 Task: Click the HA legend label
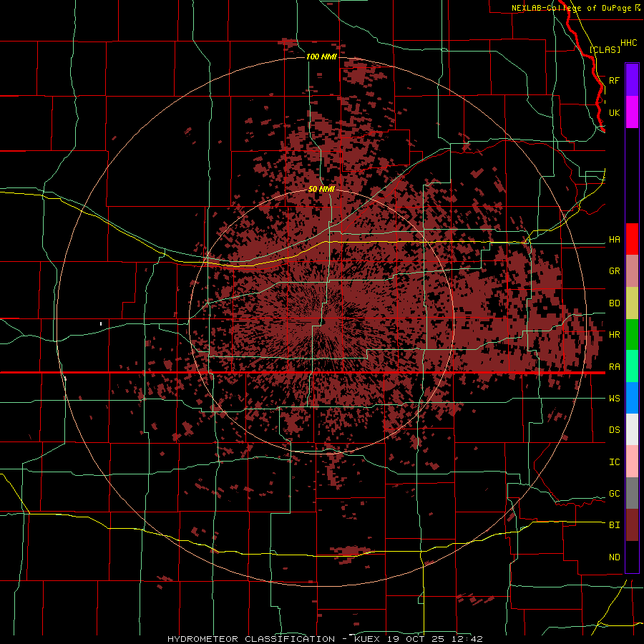(614, 239)
